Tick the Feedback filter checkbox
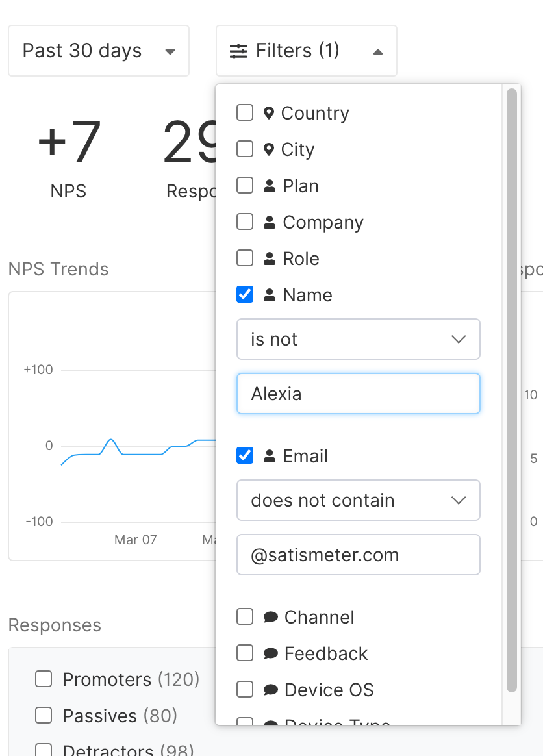The width and height of the screenshot is (543, 756). tap(245, 653)
